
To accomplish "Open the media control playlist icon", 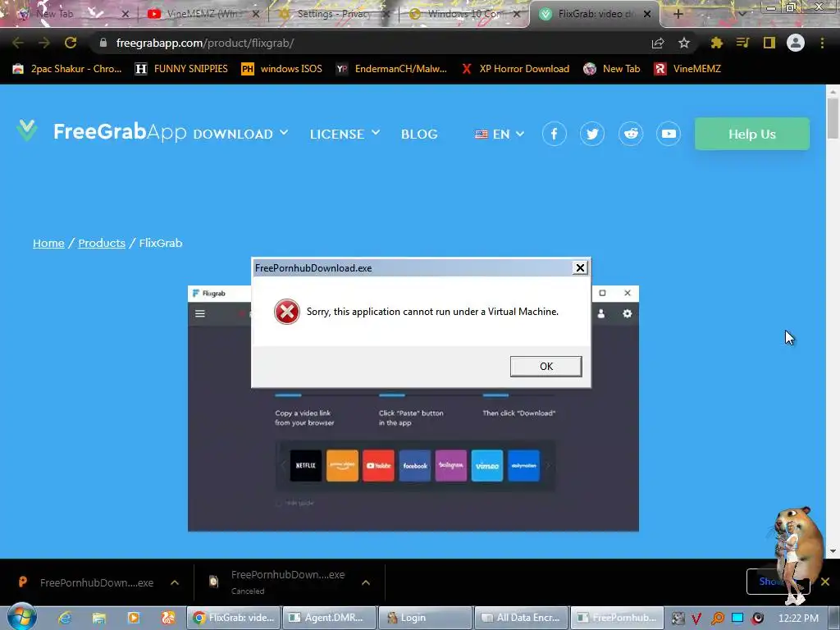I will coord(742,43).
